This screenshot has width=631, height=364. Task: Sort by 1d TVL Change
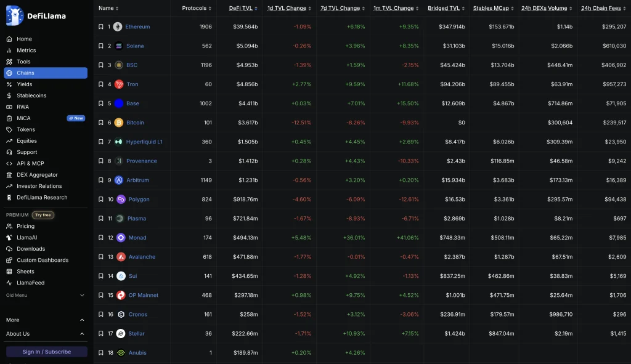(x=289, y=8)
